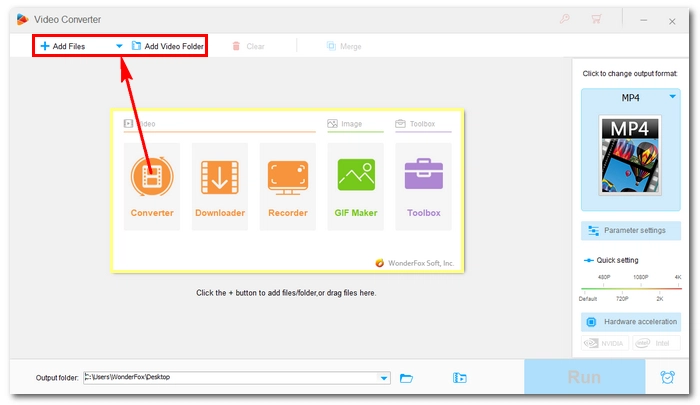Close the Video Converter window

(672, 21)
